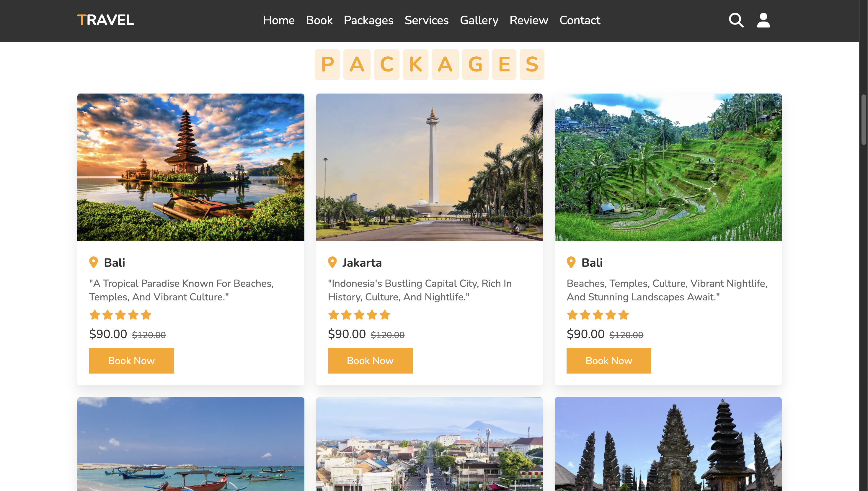Click the last star on the Jakarta rating
The image size is (868, 491).
(385, 315)
